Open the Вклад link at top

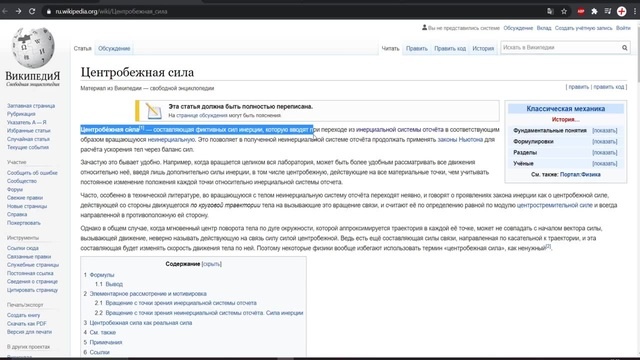pyautogui.click(x=544, y=28)
